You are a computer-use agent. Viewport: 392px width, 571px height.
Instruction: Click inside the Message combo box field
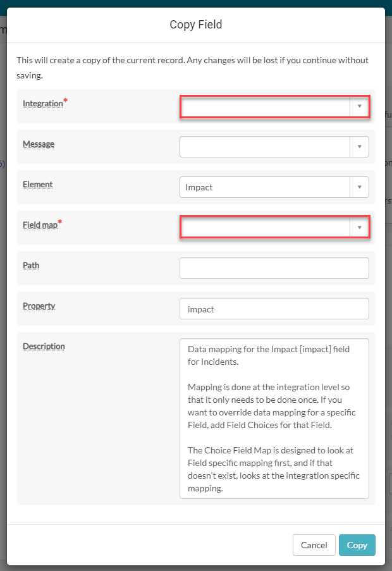(266, 147)
